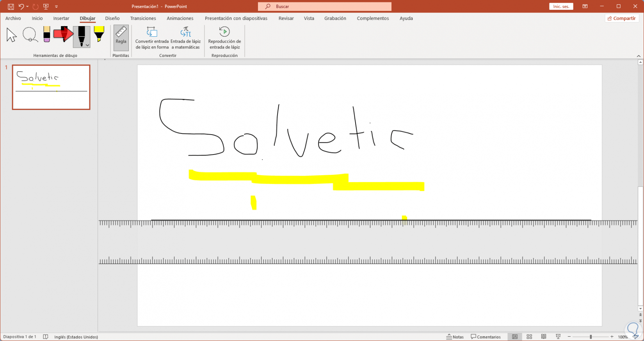Click the scroll-up arrow of vertical scrollbar
Screen dimensions: 644x341
click(640, 62)
